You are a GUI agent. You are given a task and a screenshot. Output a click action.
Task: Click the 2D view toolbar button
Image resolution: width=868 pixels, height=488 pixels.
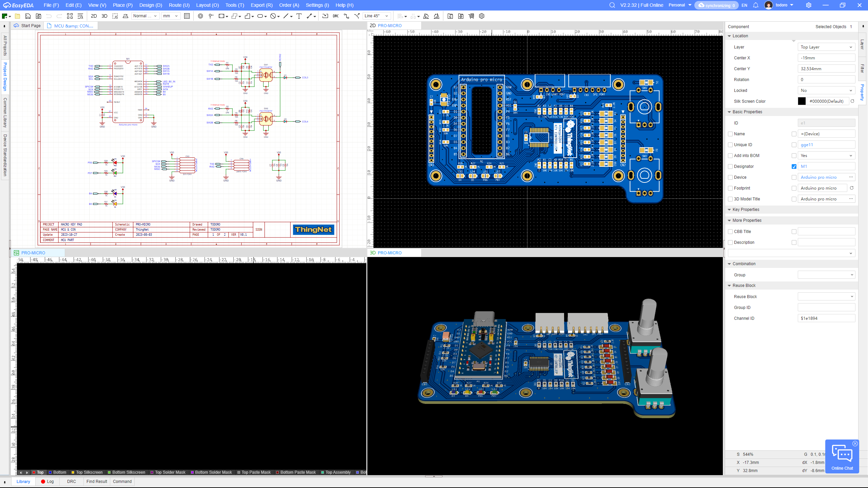(x=94, y=16)
